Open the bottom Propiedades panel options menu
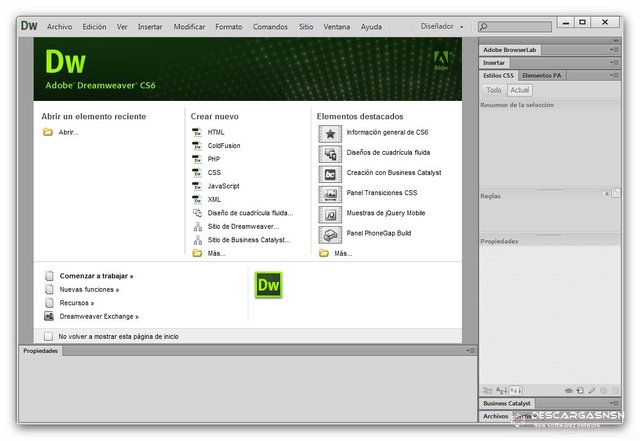 coord(470,350)
